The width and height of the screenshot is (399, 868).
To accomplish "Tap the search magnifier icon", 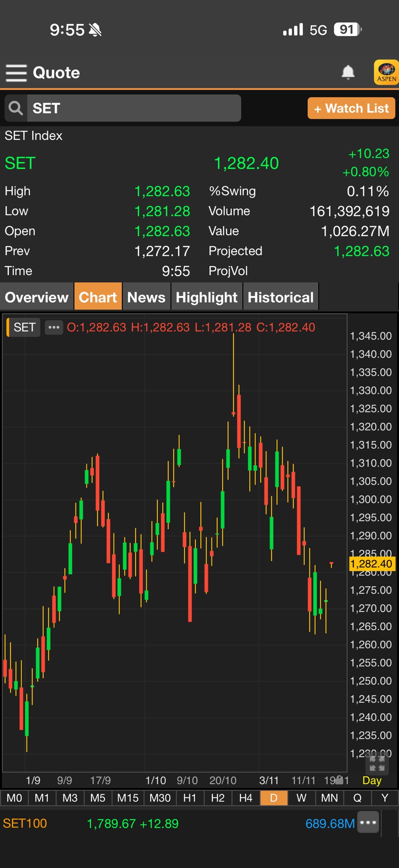I will coord(16,109).
